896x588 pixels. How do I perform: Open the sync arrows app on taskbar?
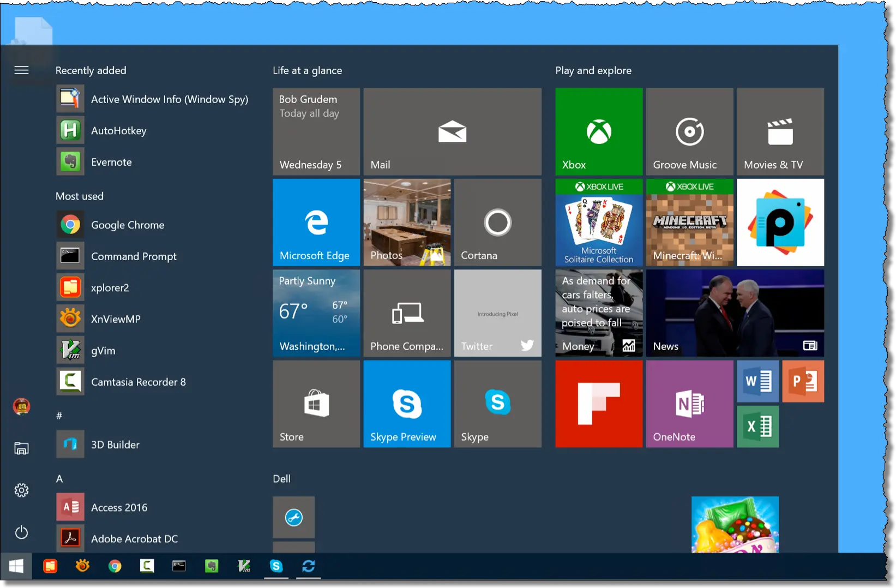click(x=309, y=566)
